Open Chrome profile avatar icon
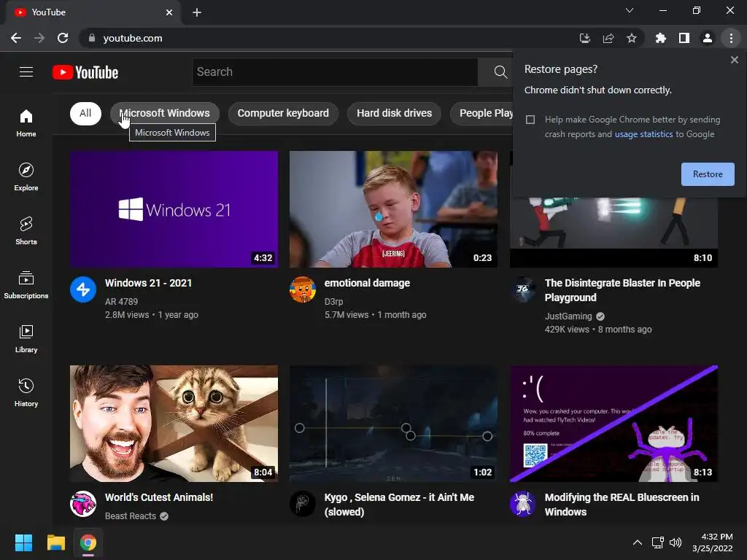 (x=708, y=38)
